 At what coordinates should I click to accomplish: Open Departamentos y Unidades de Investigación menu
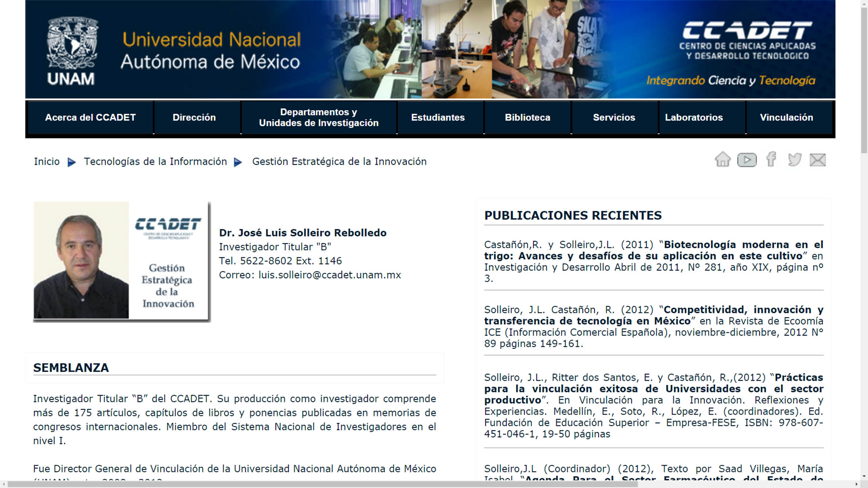click(319, 118)
